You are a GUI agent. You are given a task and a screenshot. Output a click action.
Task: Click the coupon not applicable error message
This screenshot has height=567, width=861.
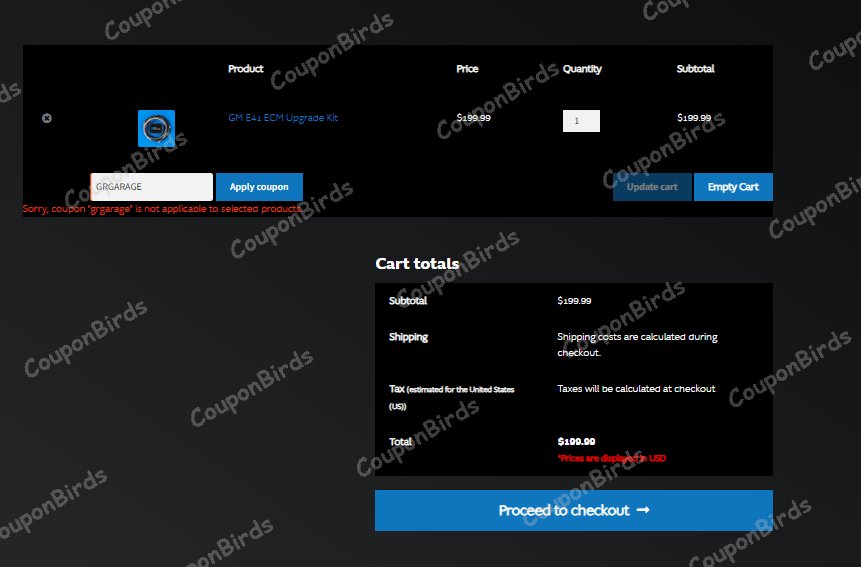tap(162, 209)
